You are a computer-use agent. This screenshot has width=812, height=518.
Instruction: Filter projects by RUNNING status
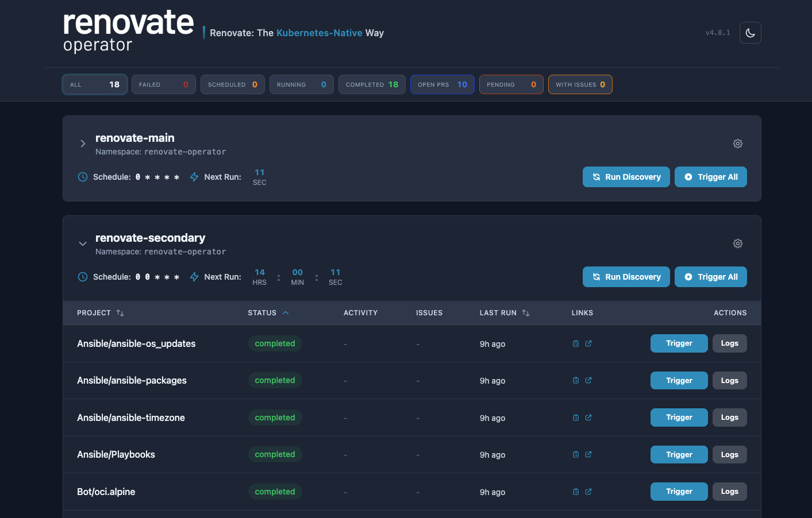tap(302, 84)
